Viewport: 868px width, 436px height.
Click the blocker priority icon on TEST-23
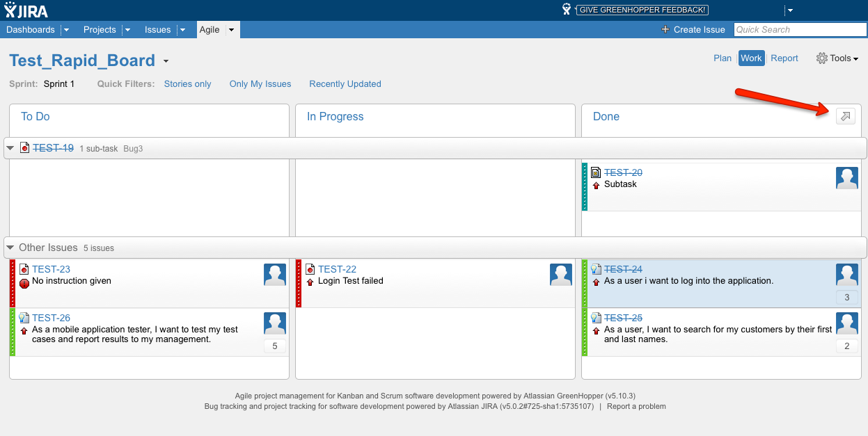pos(24,282)
